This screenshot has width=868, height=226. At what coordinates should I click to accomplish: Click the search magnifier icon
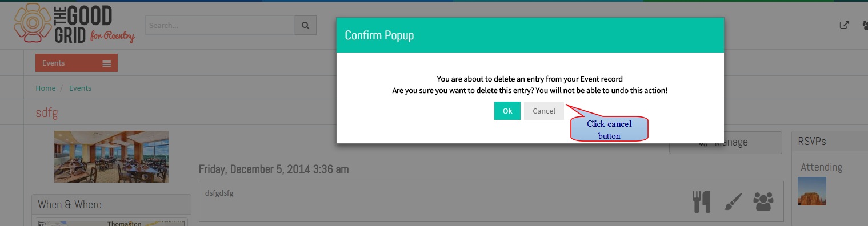point(305,26)
